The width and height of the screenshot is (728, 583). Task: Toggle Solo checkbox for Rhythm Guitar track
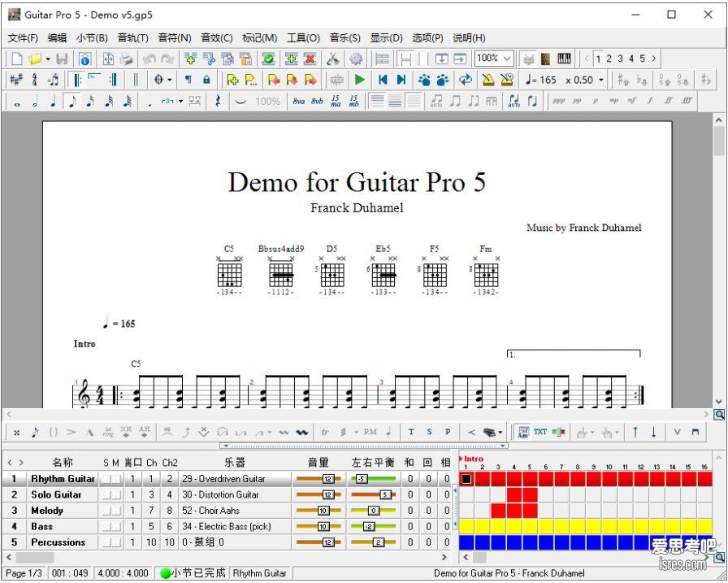coord(106,479)
